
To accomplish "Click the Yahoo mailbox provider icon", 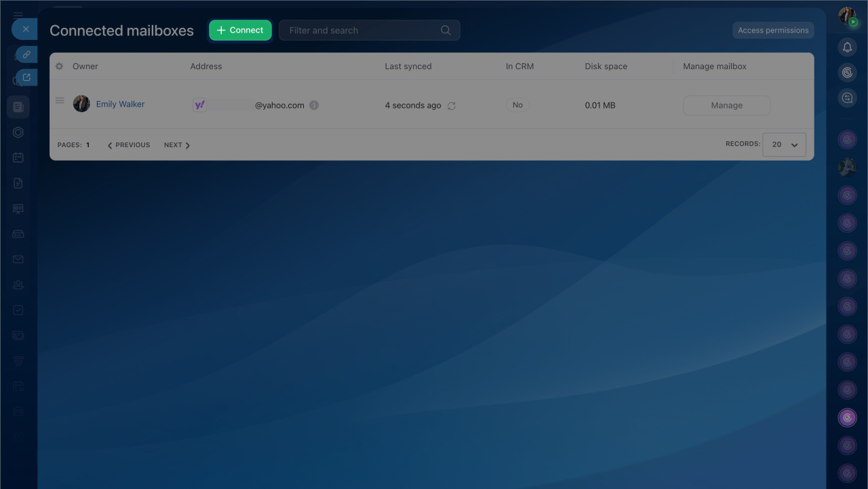I will pyautogui.click(x=199, y=105).
